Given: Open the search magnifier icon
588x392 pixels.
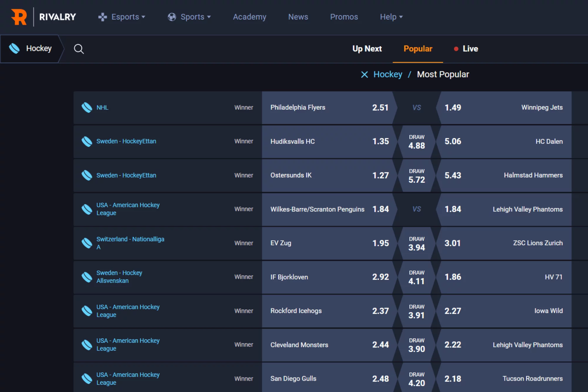Looking at the screenshot, I should [78, 49].
